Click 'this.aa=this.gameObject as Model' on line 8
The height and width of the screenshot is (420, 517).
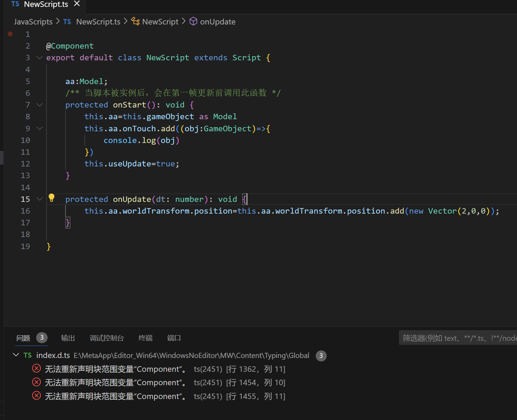pos(161,116)
